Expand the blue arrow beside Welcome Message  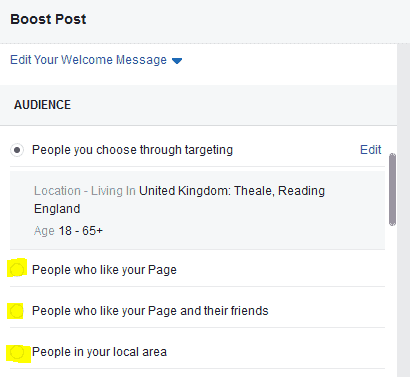(x=177, y=61)
